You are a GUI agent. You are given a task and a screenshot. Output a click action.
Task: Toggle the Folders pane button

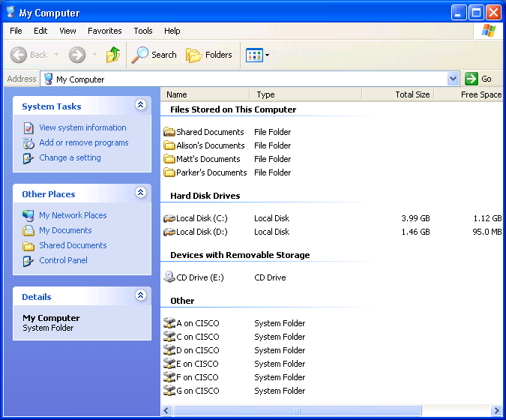click(x=209, y=55)
